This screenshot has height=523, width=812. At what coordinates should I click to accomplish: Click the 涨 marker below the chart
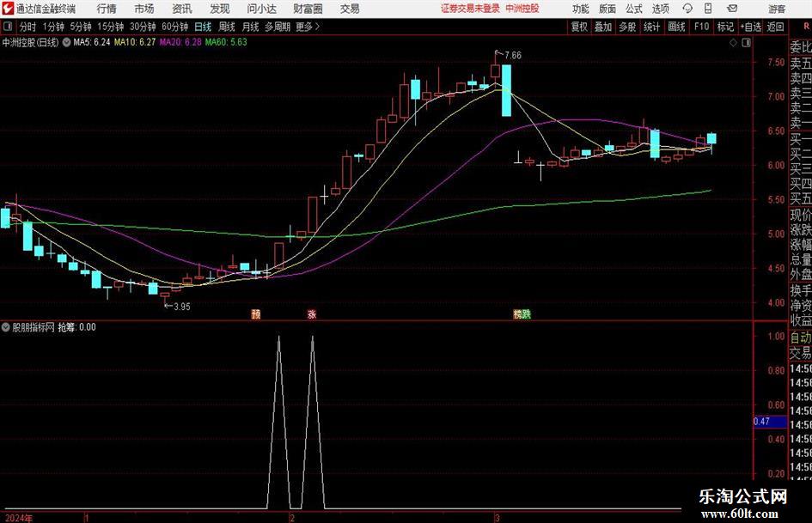[312, 313]
